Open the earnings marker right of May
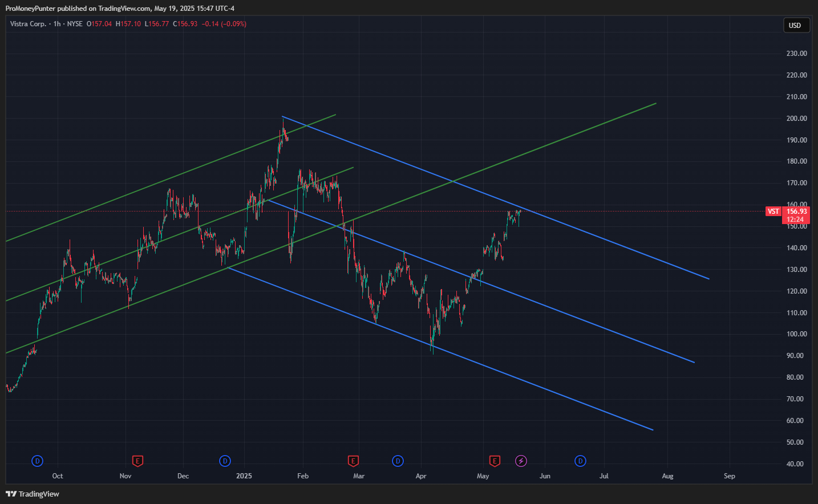This screenshot has width=818, height=504. [495, 461]
